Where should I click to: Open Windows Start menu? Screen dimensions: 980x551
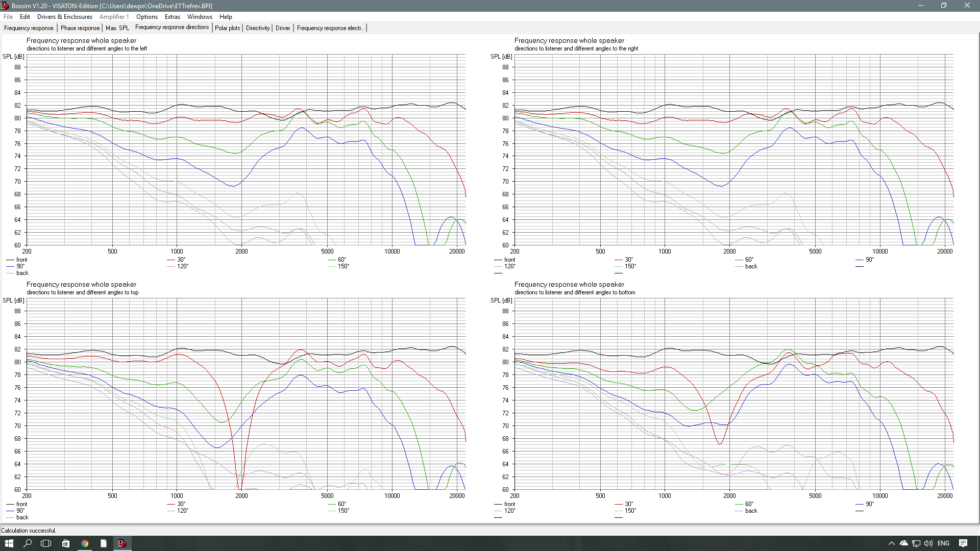point(9,543)
